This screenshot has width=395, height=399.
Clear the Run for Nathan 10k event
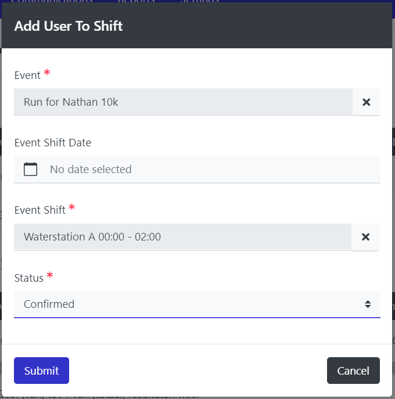pyautogui.click(x=366, y=102)
